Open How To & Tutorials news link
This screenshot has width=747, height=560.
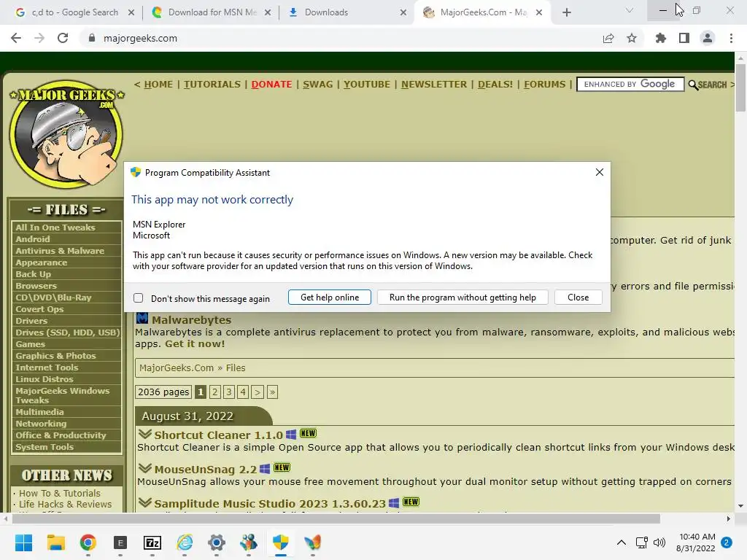[x=60, y=494]
